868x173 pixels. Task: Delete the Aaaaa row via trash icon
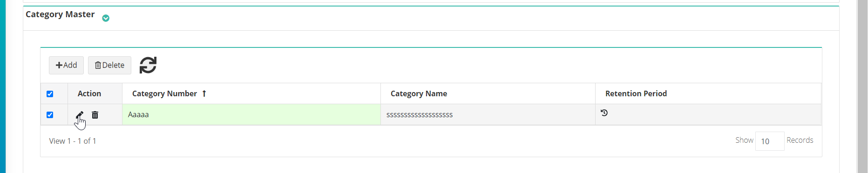95,115
